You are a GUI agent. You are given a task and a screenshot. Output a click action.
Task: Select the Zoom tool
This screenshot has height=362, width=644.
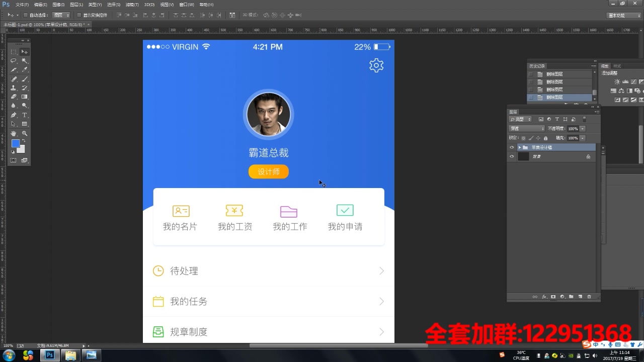[24, 133]
